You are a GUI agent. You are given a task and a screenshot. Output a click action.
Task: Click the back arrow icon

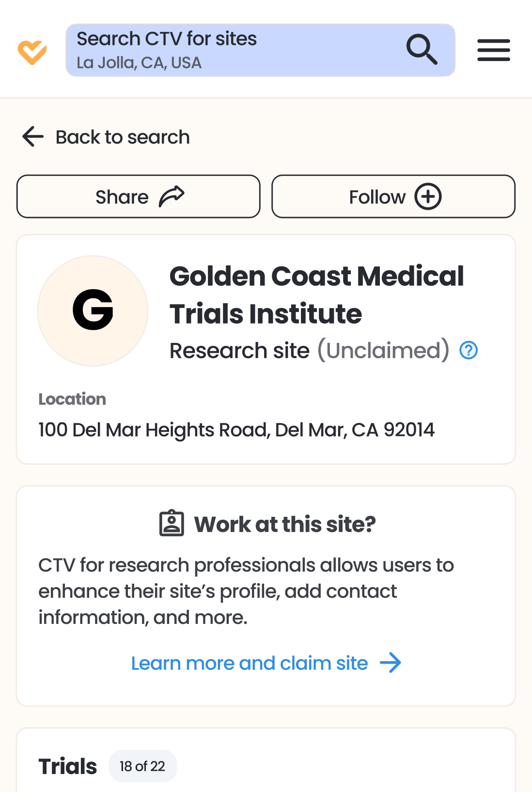click(33, 137)
